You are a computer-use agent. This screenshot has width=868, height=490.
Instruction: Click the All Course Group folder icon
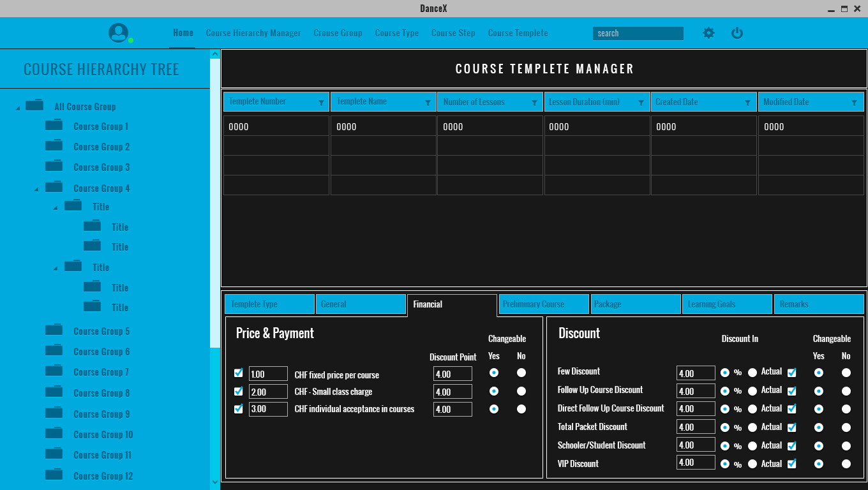click(34, 105)
